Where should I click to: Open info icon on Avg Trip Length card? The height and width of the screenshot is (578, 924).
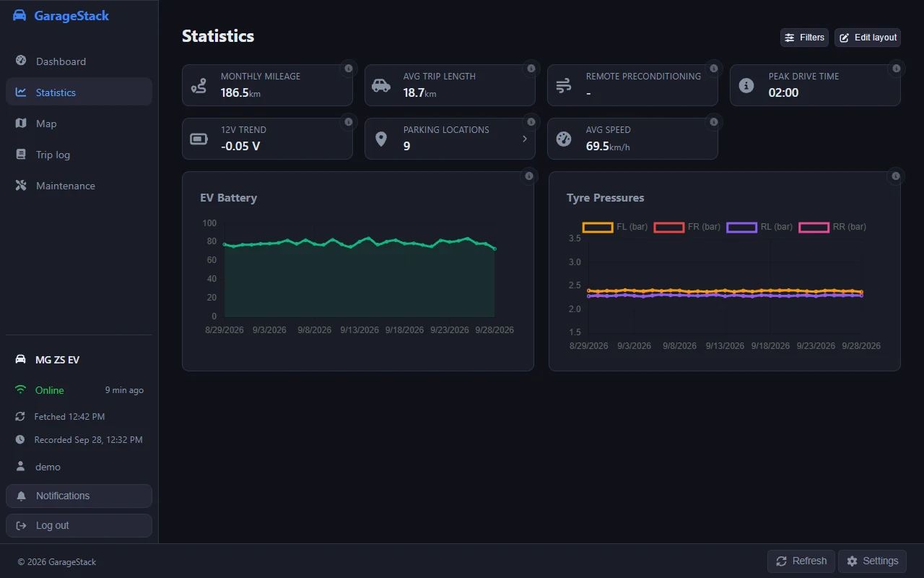click(531, 69)
